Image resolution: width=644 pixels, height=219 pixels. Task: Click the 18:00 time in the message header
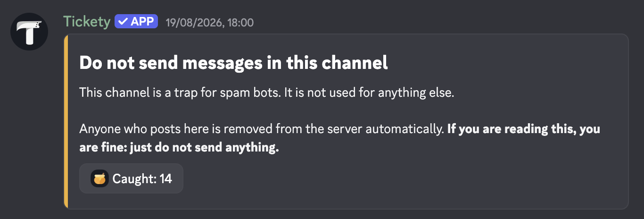(240, 22)
